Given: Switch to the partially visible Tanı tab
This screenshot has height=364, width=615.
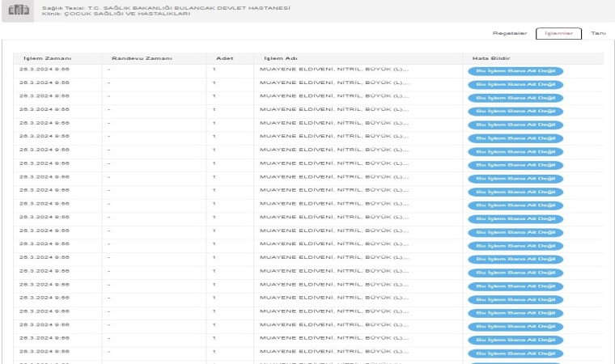Looking at the screenshot, I should coord(599,33).
